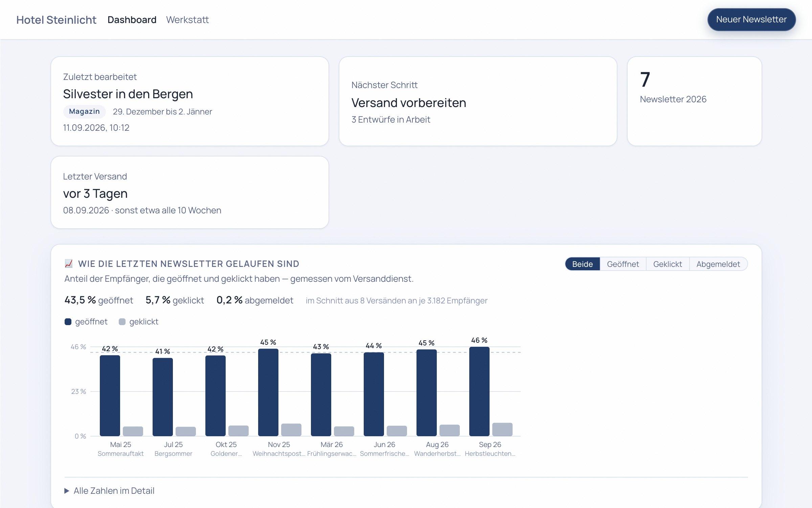Image resolution: width=812 pixels, height=508 pixels.
Task: Go to the Werkstatt tab
Action: click(187, 20)
